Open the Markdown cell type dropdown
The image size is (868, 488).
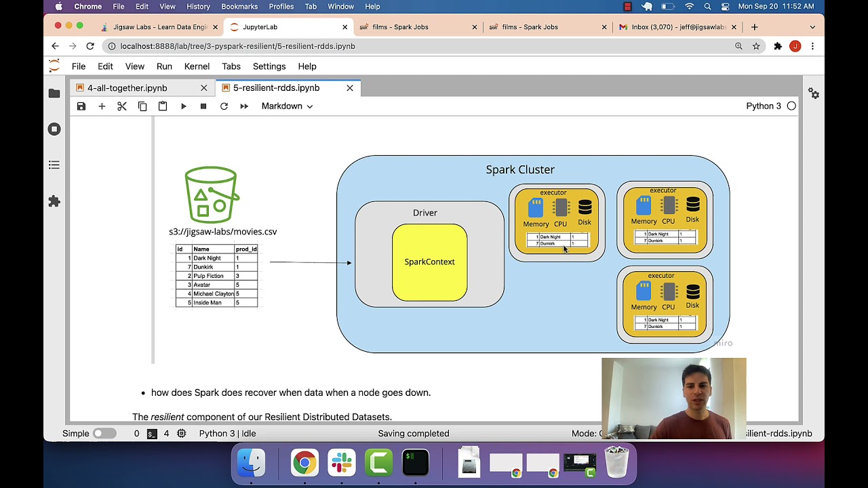click(x=288, y=106)
